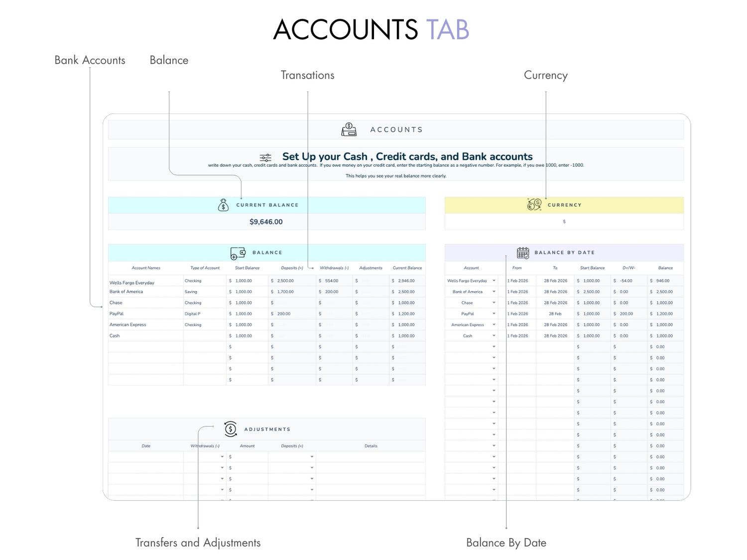The image size is (747, 560).
Task: Expand first Adjustments row Deposits dropdown arrow
Action: 312,457
